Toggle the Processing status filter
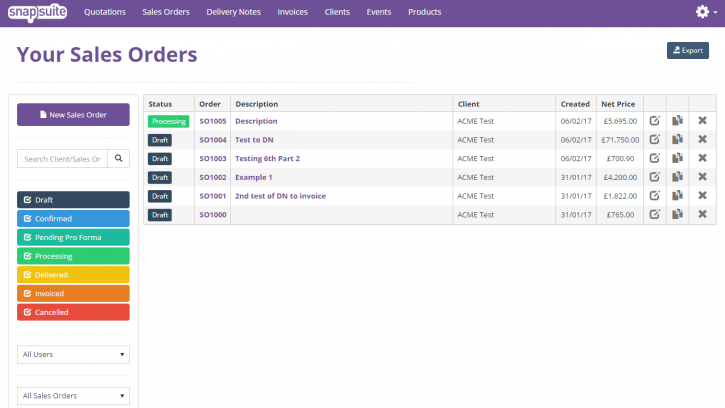725x408 pixels. coord(73,256)
